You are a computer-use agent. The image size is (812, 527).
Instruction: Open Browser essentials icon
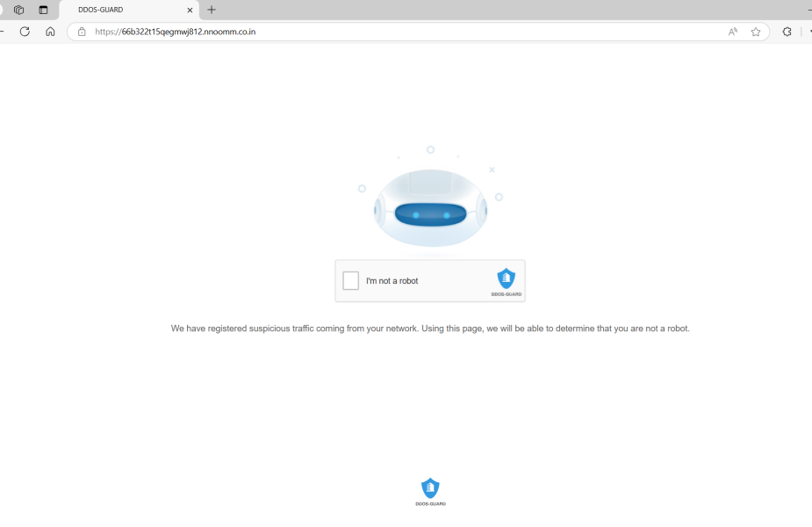(x=786, y=32)
